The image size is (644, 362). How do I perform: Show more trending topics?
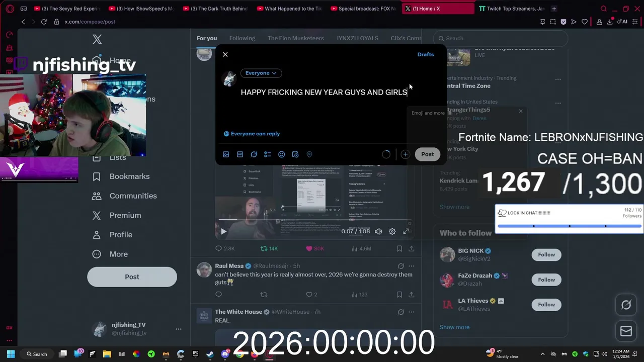454,207
